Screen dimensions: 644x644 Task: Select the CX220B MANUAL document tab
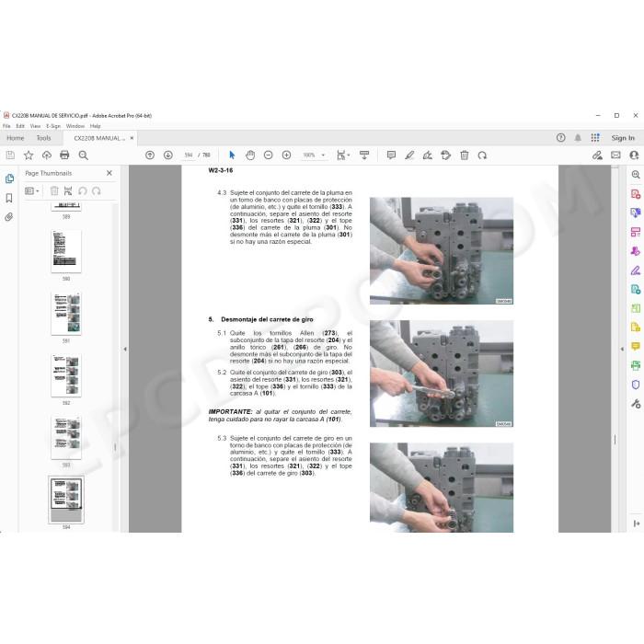click(x=98, y=138)
